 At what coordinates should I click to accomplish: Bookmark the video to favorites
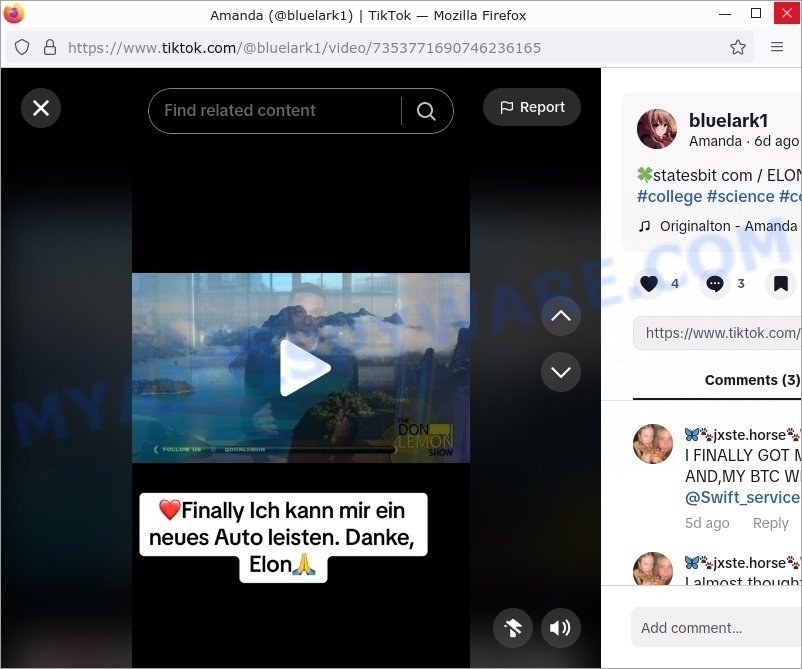781,283
